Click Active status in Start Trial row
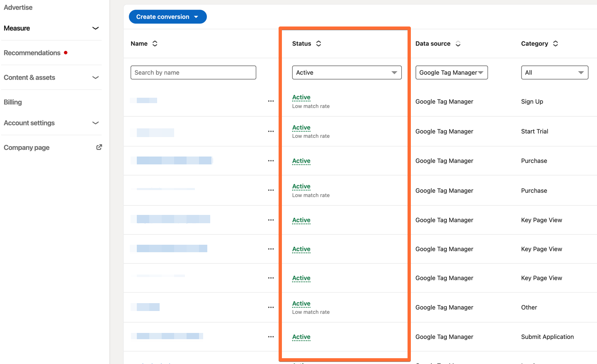This screenshot has height=364, width=597. [x=301, y=128]
